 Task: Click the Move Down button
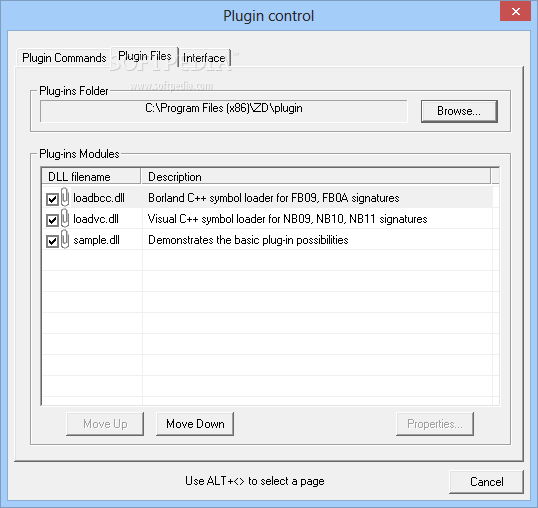point(195,424)
